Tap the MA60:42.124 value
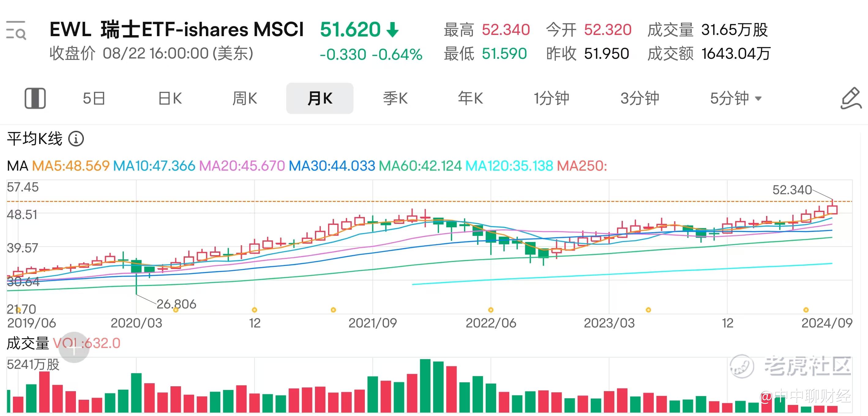 click(420, 166)
